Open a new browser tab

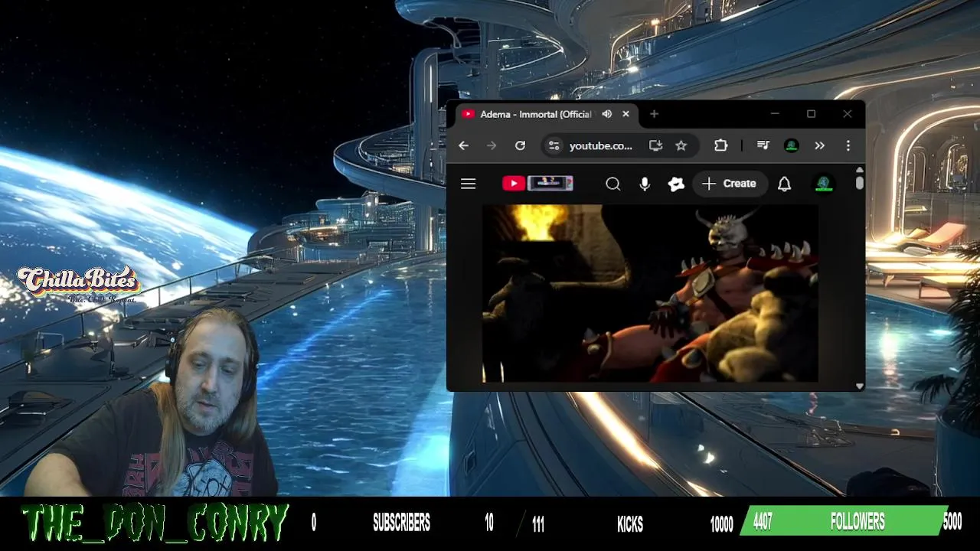click(654, 114)
